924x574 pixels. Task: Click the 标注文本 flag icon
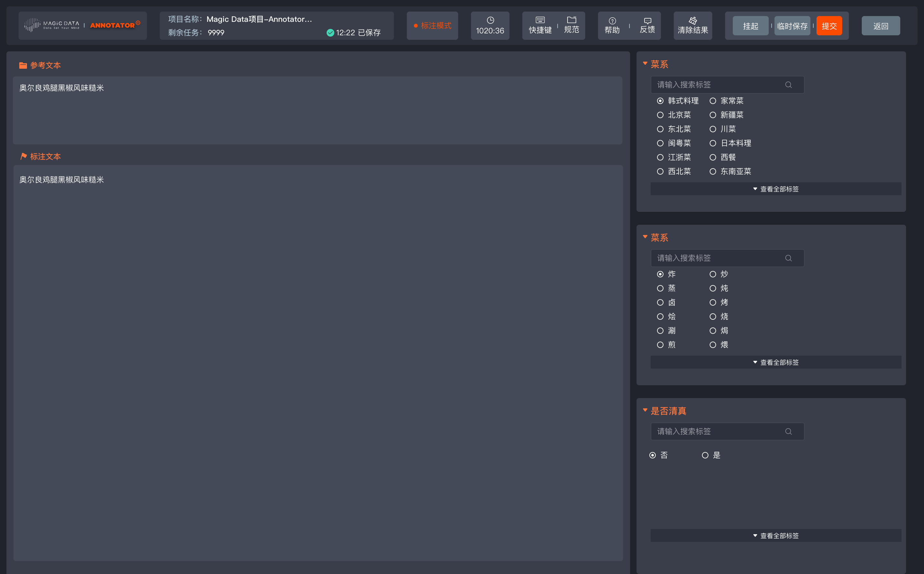23,156
